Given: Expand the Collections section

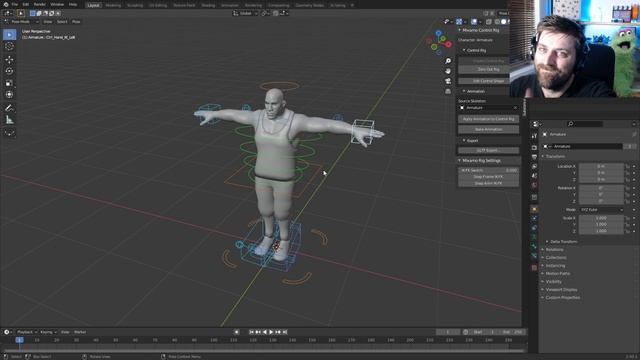Looking at the screenshot, I should point(556,258).
